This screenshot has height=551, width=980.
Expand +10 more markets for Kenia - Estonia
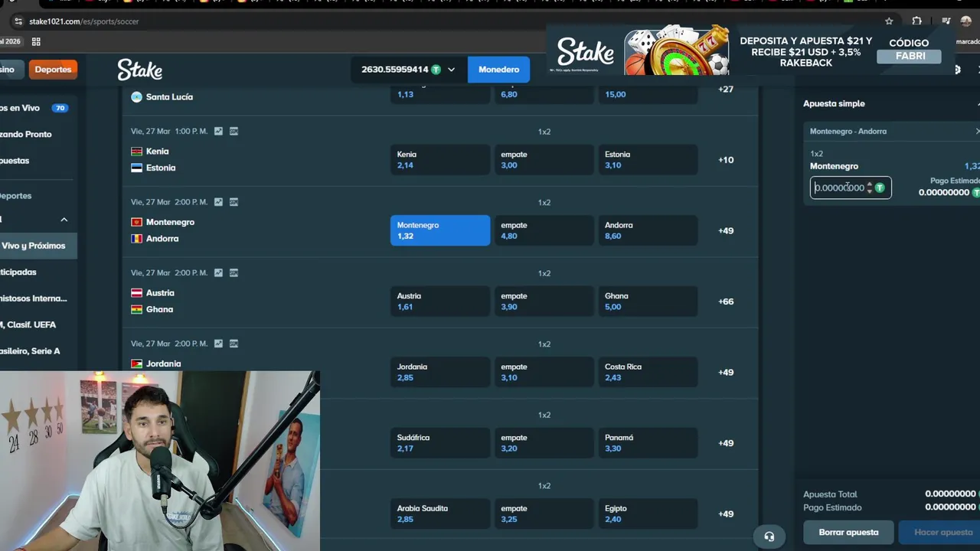(x=726, y=160)
